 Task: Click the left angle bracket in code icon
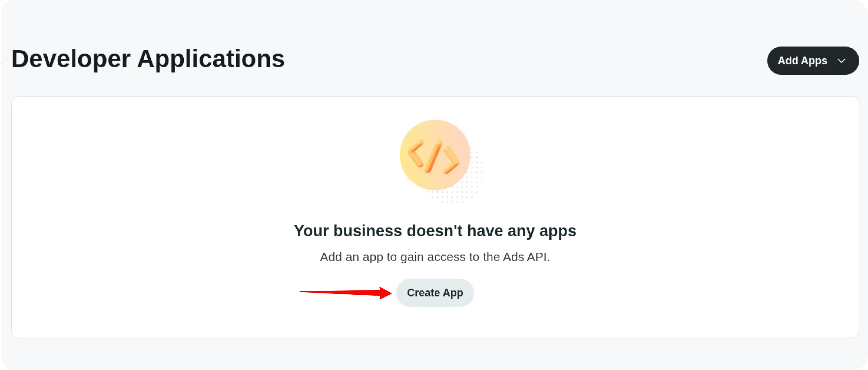(x=415, y=154)
